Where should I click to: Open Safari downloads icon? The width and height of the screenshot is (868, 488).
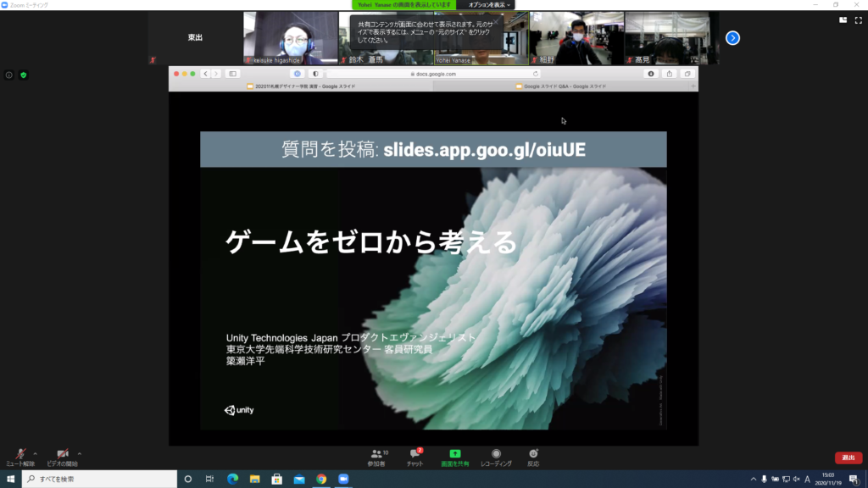[x=651, y=74]
